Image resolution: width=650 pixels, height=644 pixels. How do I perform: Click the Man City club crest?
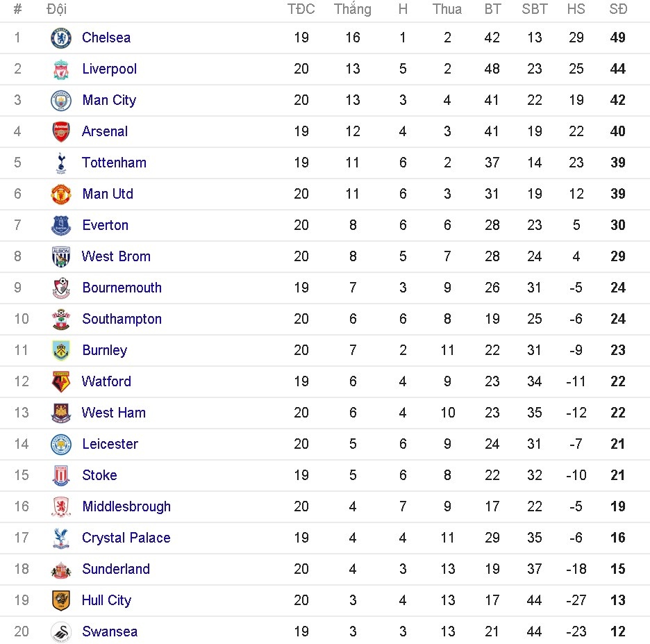61,100
